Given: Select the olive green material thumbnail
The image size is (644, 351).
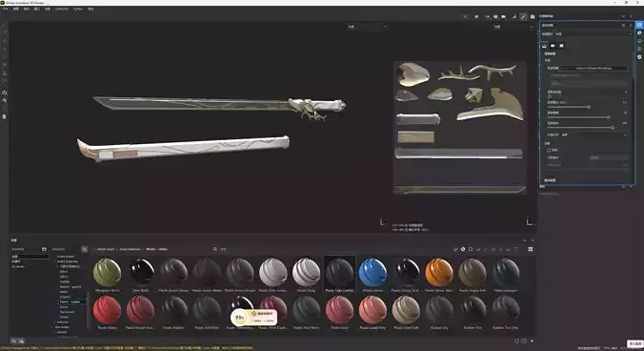Looking at the screenshot, I should coord(108,272).
